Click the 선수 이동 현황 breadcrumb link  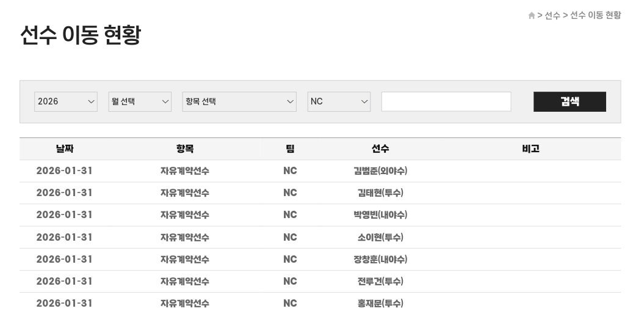point(595,16)
